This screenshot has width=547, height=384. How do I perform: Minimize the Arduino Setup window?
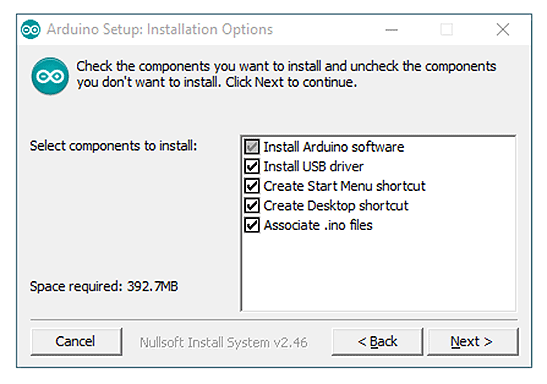391,30
